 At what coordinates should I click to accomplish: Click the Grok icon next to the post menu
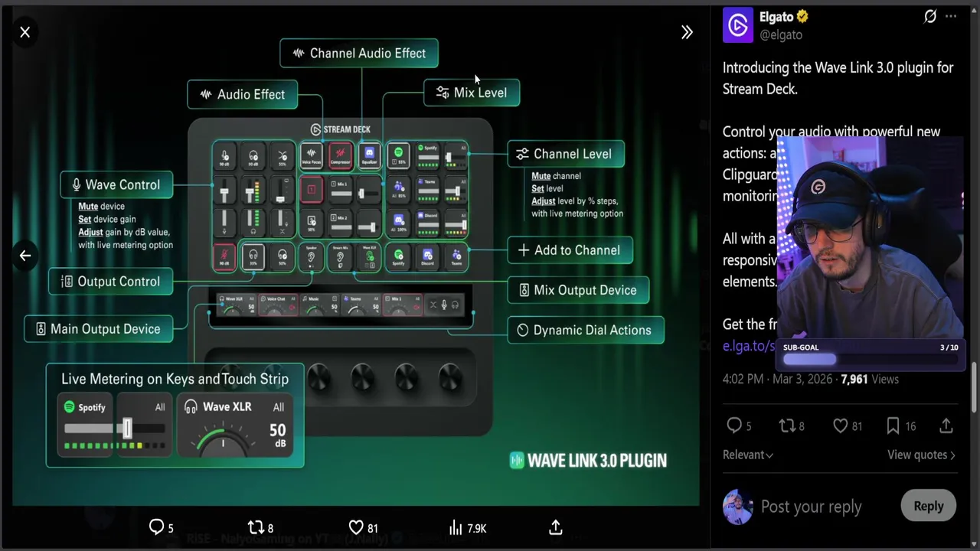(929, 16)
